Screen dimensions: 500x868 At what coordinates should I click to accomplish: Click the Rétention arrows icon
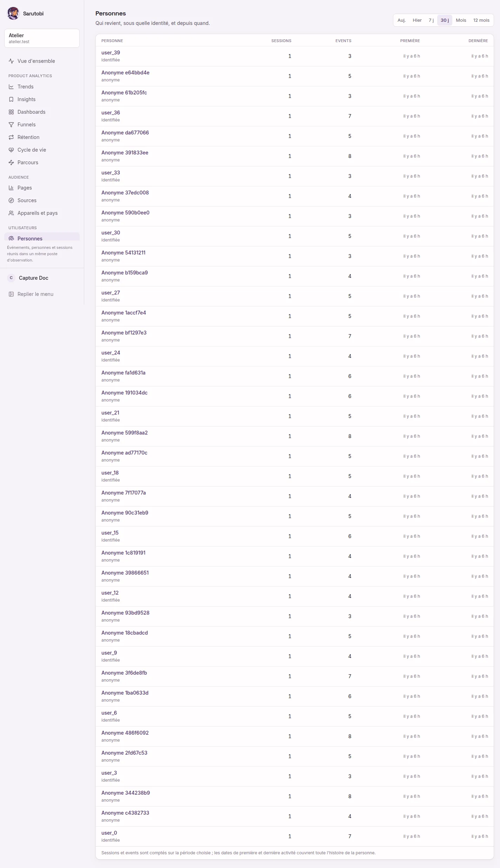coord(11,137)
